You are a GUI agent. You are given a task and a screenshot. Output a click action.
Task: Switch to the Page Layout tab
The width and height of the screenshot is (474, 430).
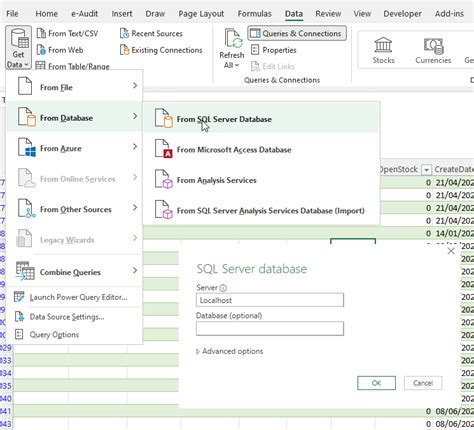(201, 14)
